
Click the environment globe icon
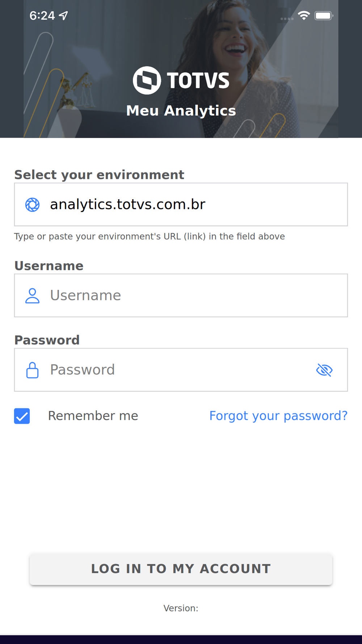click(32, 205)
